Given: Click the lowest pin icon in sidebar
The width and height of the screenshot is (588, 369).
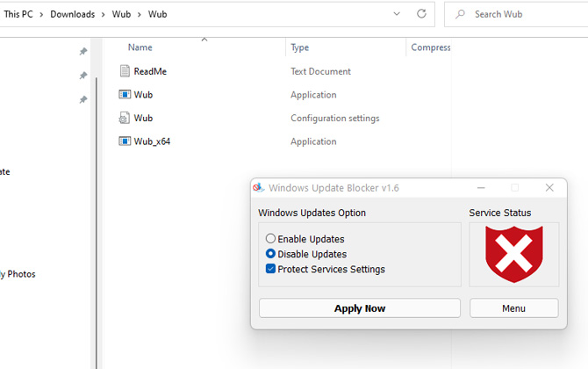Looking at the screenshot, I should point(83,99).
